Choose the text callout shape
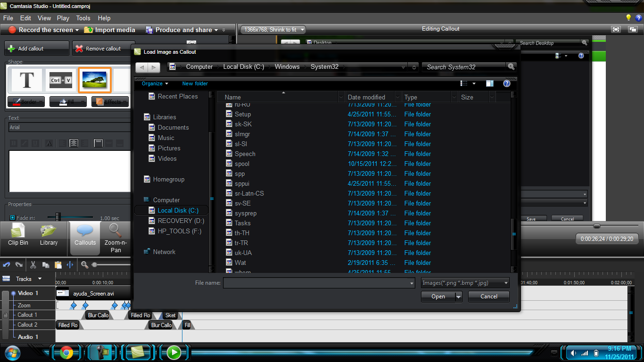This screenshot has width=644, height=362. 26,80
